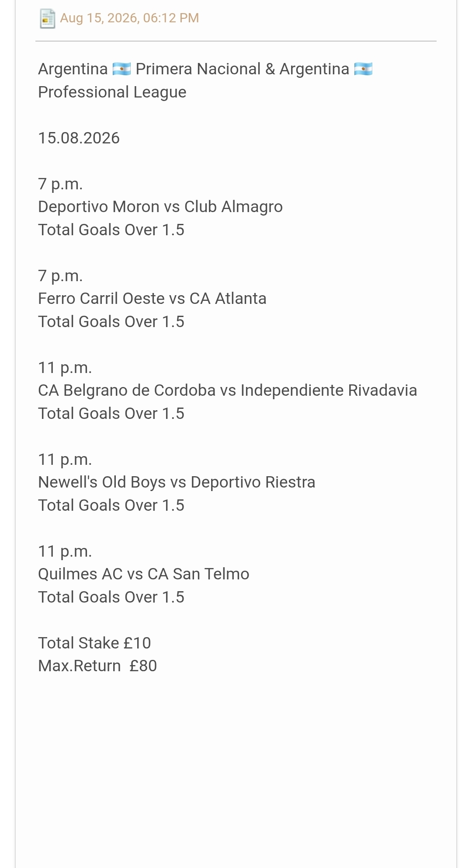The height and width of the screenshot is (868, 472).
Task: Click the note document icon beside the date
Action: pos(47,18)
